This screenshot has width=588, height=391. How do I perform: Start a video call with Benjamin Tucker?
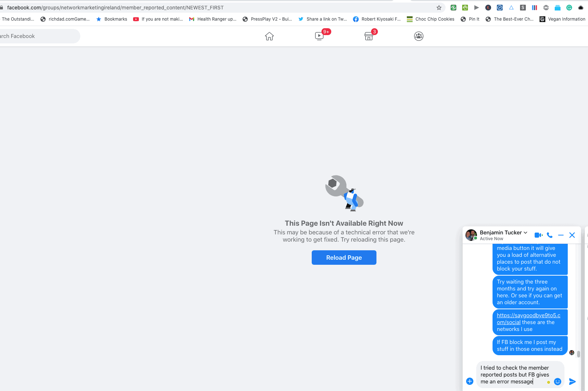[538, 235]
